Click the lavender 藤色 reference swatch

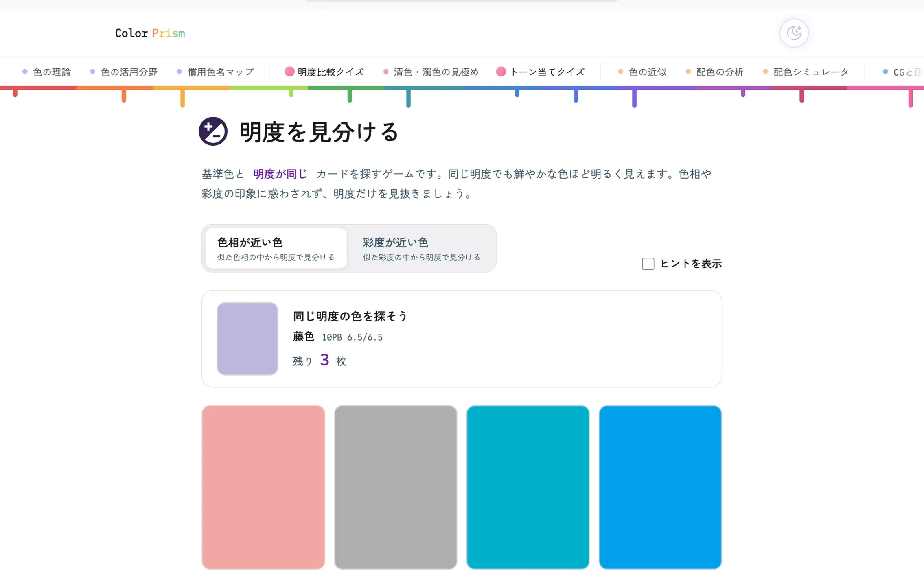point(247,339)
